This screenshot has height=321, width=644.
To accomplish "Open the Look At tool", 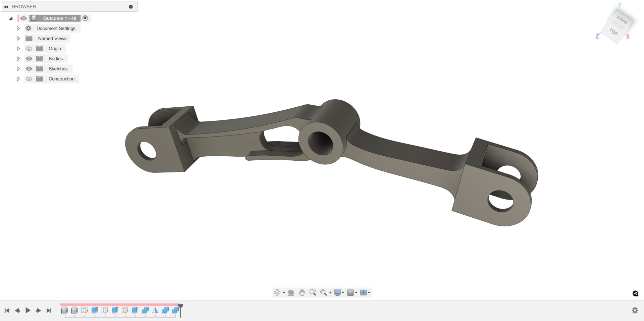I will pyautogui.click(x=290, y=292).
